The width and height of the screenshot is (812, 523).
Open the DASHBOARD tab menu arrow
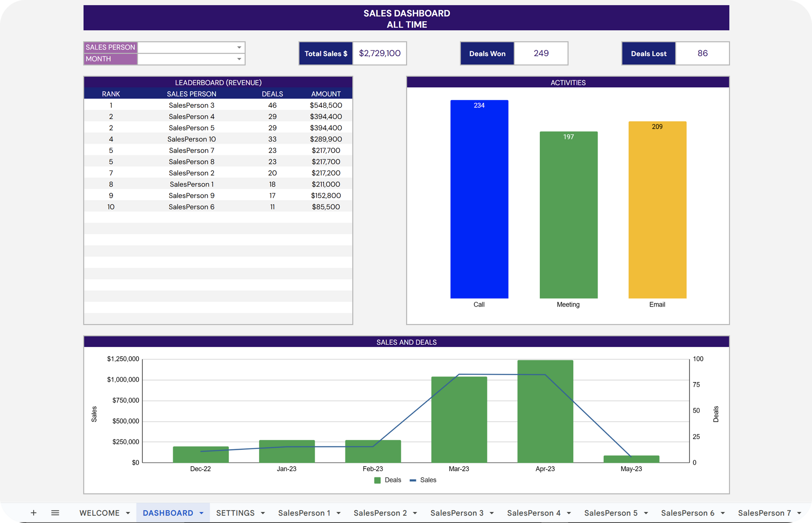tap(201, 513)
